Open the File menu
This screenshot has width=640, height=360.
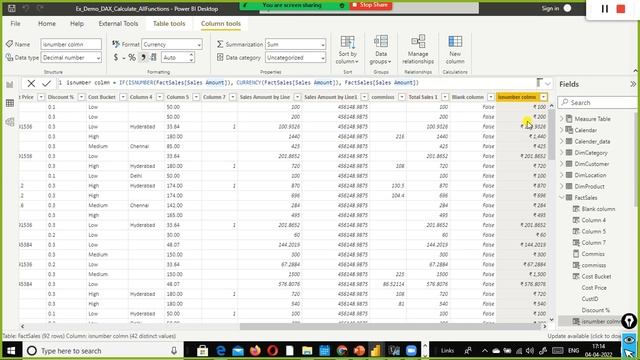click(16, 24)
